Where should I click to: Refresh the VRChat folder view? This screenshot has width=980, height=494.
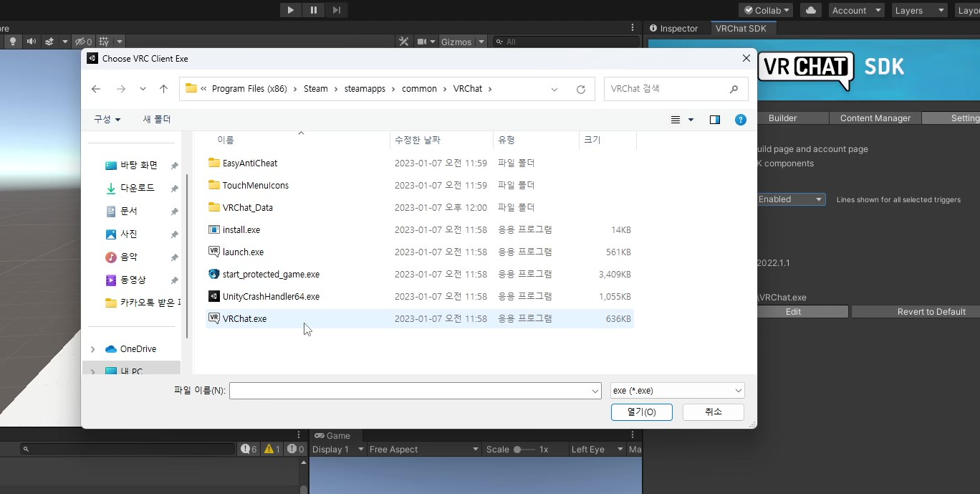point(581,89)
